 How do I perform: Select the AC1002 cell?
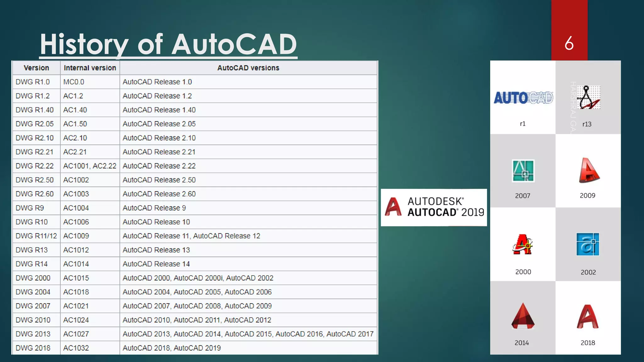[90, 180]
